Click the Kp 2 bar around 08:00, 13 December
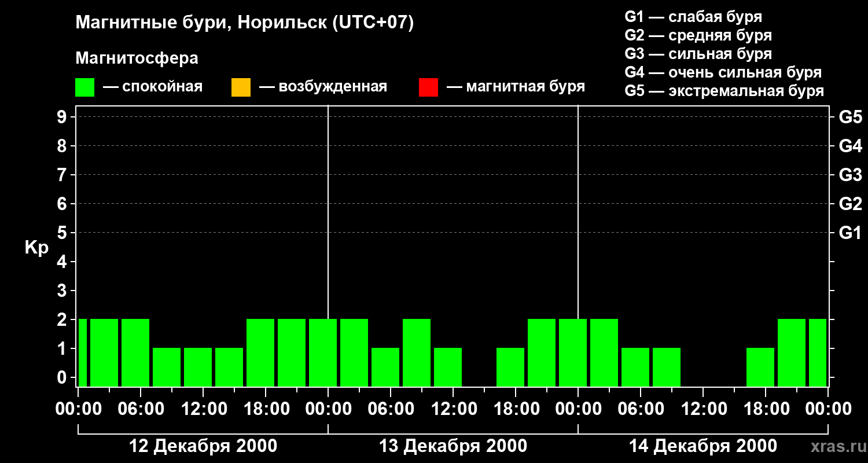868x463 pixels. pos(417,352)
